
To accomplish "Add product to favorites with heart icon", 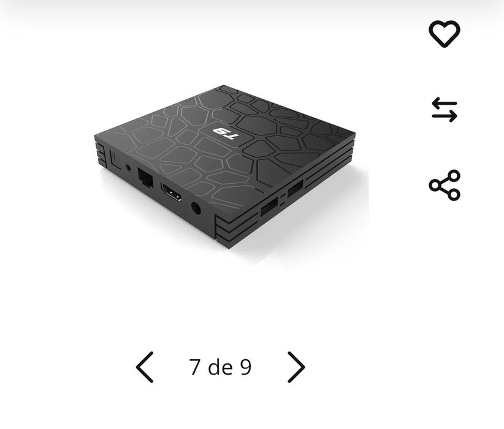I will point(444,34).
